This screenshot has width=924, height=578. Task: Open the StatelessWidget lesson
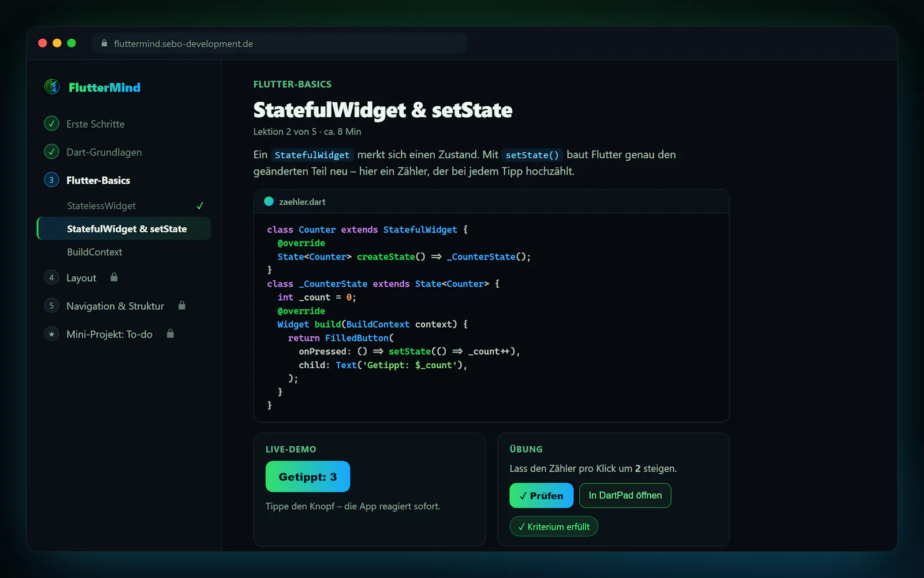(x=102, y=206)
